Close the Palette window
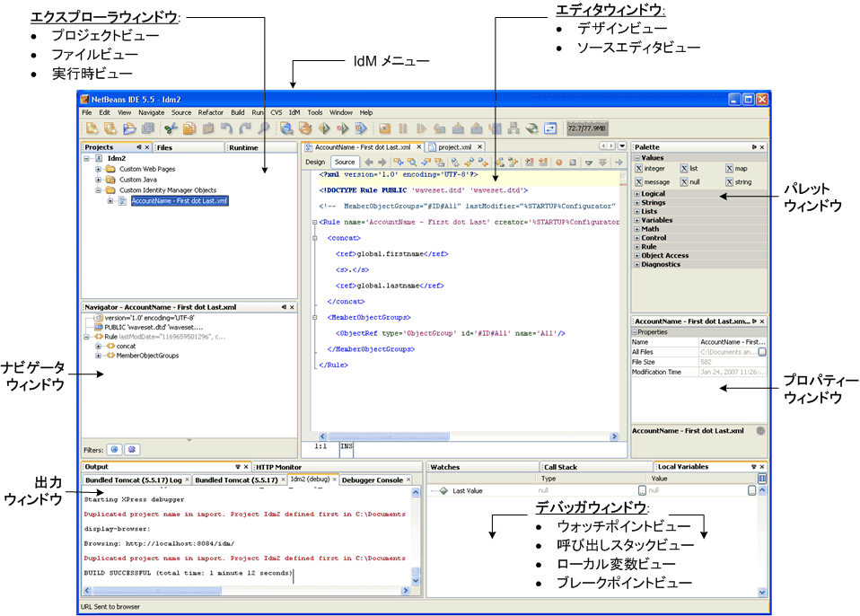 [x=762, y=147]
